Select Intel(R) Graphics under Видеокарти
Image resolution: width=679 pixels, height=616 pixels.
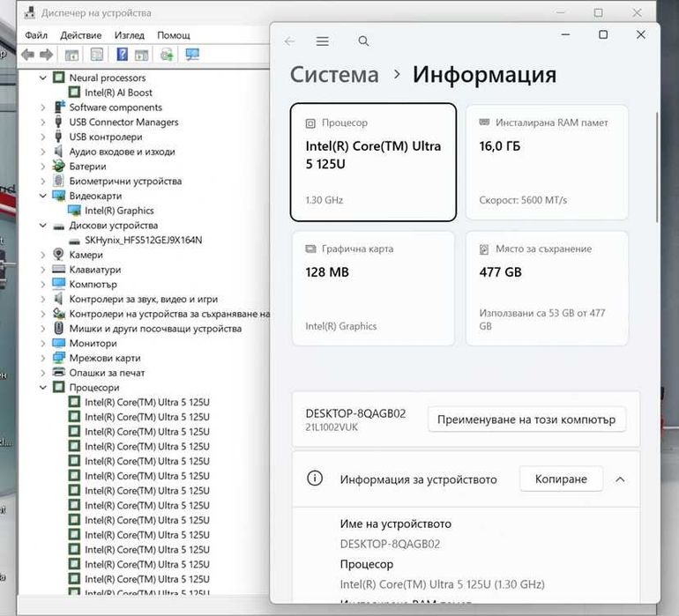pyautogui.click(x=119, y=211)
